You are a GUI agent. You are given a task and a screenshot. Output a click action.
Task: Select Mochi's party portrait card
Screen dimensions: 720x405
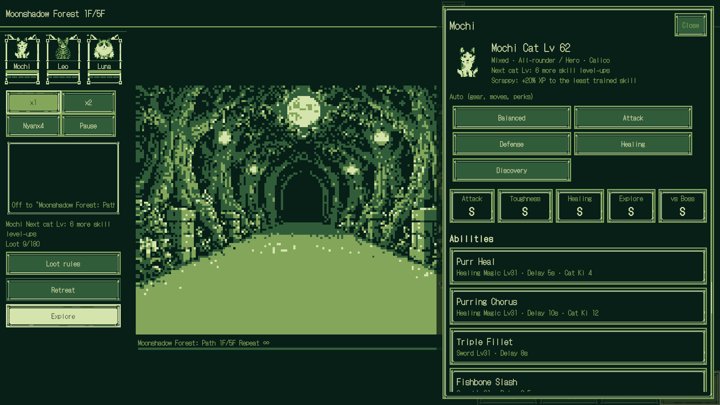coord(22,59)
